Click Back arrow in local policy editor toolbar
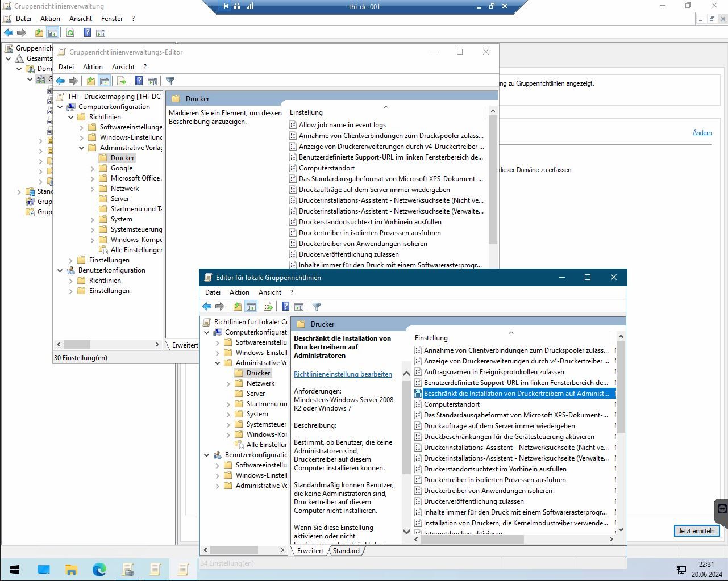The image size is (728, 581). tap(207, 306)
